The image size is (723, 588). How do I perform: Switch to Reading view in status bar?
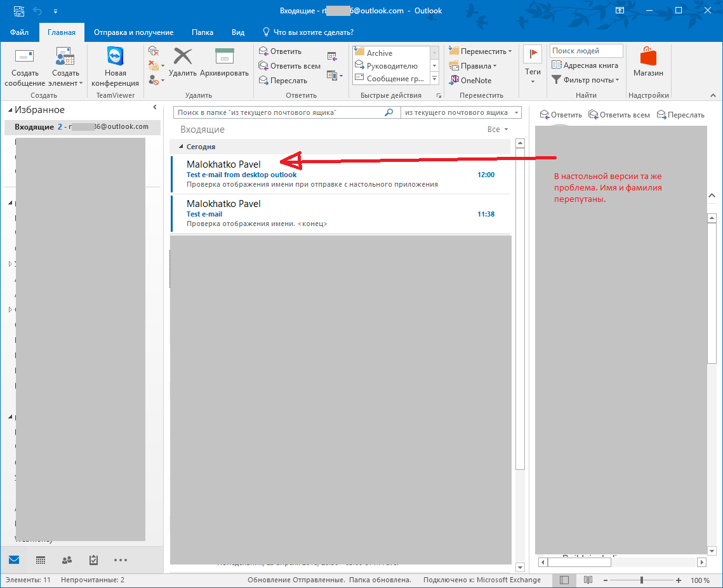coord(588,580)
